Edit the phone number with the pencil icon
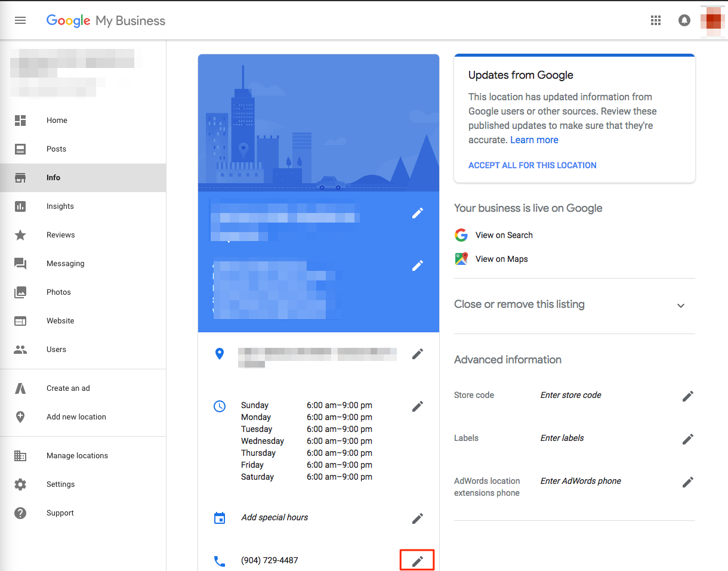 click(x=417, y=560)
